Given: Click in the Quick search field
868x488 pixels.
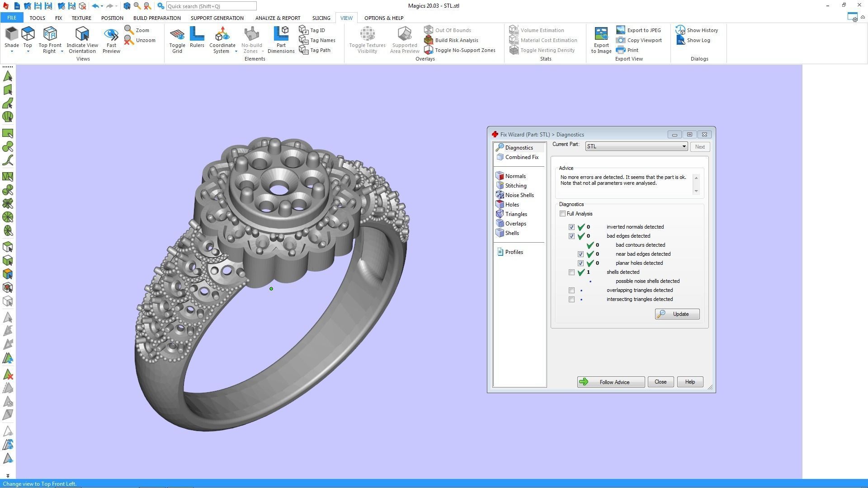Looking at the screenshot, I should [x=211, y=6].
